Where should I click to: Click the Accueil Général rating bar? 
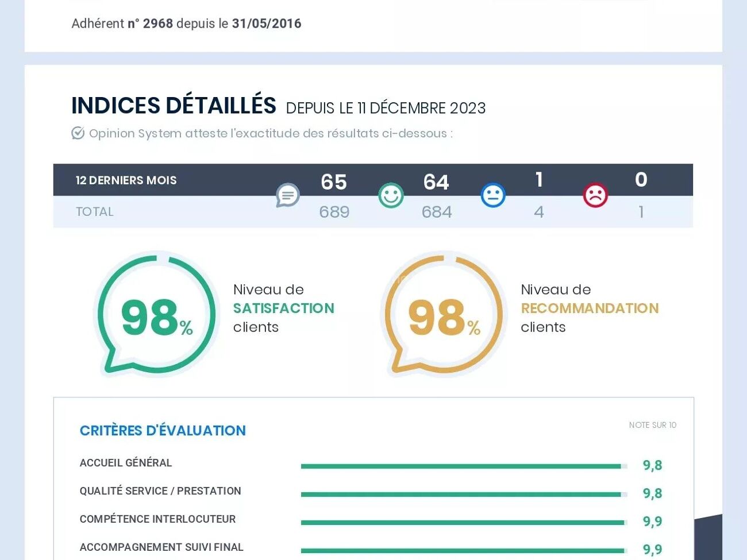tap(463, 466)
